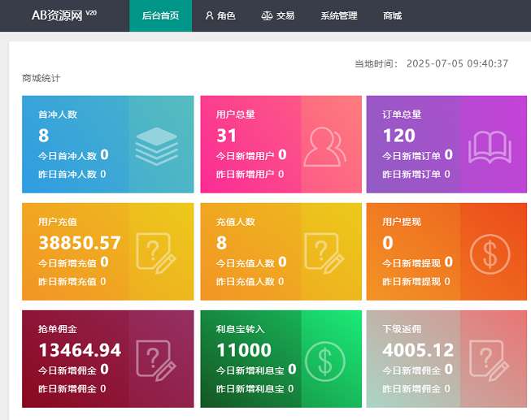Click the 昨日新增利息宝 line

(x=255, y=389)
